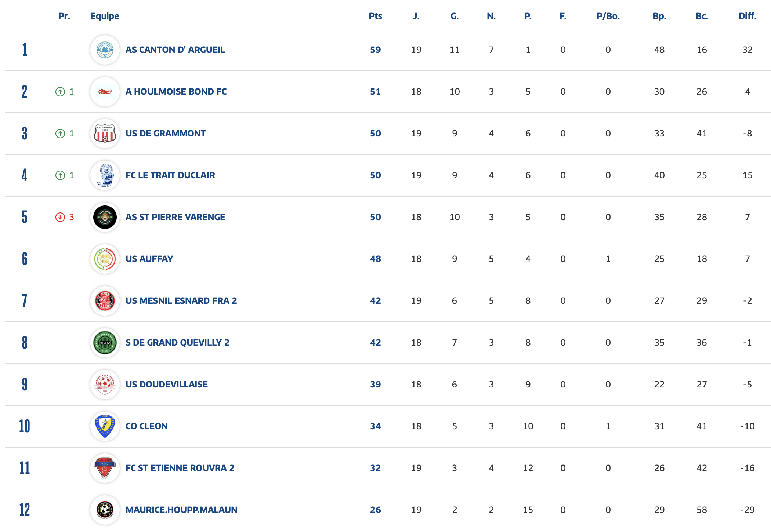This screenshot has height=532, width=771.
Task: Click the FC St Etienne Rouvra crest
Action: click(105, 468)
